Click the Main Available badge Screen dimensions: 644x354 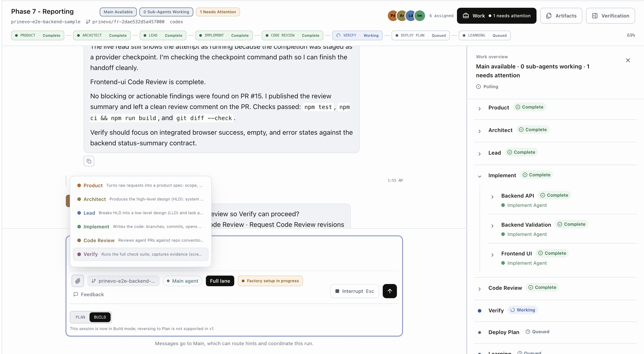coord(118,12)
